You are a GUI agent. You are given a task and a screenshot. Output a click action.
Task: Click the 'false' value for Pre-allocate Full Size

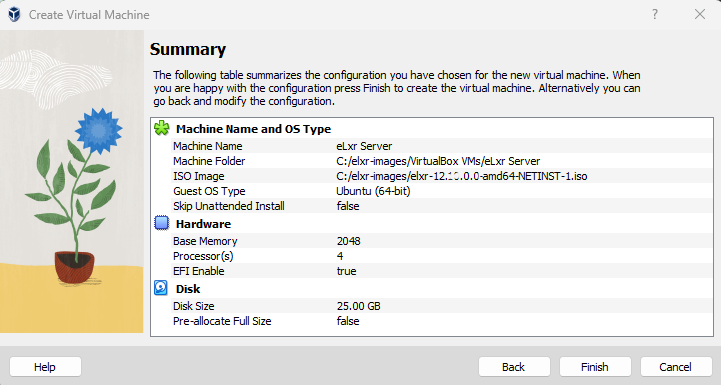click(x=348, y=321)
